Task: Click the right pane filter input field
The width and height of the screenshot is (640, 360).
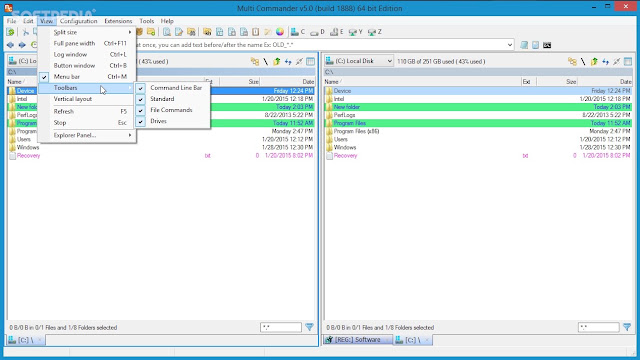Action: tap(598, 327)
